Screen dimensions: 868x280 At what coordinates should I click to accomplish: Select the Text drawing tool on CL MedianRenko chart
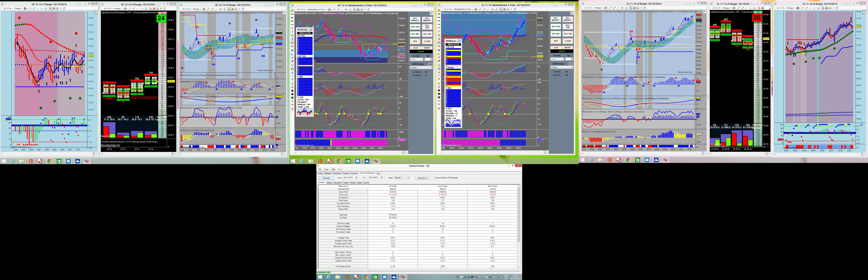coord(439,79)
